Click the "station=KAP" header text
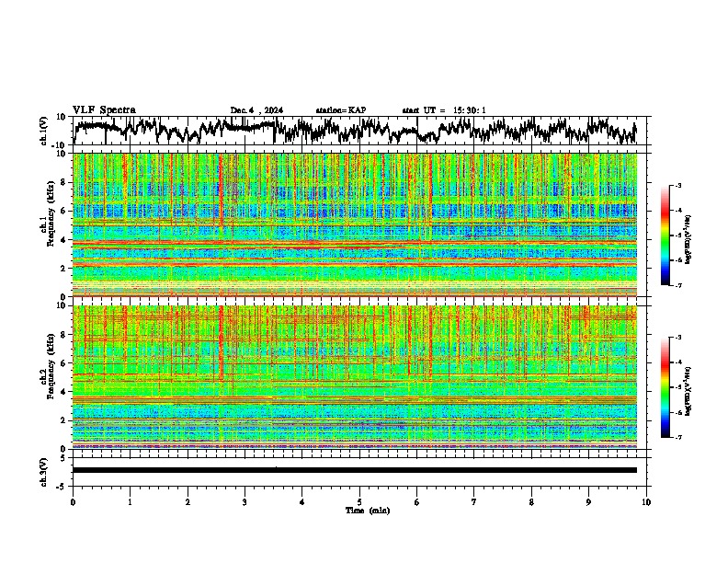Screen dimensions: 728x563 (341, 110)
